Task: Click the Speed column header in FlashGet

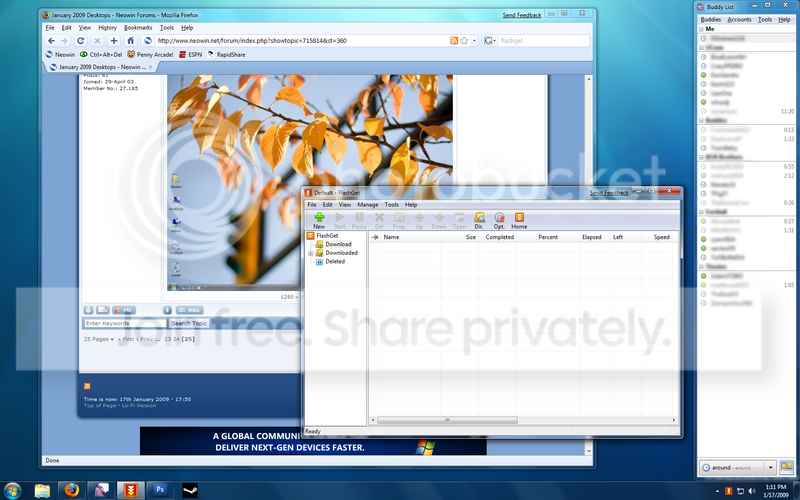Action: pos(661,237)
